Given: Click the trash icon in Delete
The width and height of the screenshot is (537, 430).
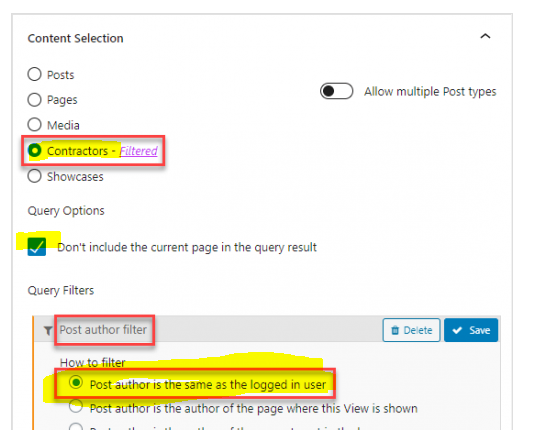Looking at the screenshot, I should coord(395,330).
